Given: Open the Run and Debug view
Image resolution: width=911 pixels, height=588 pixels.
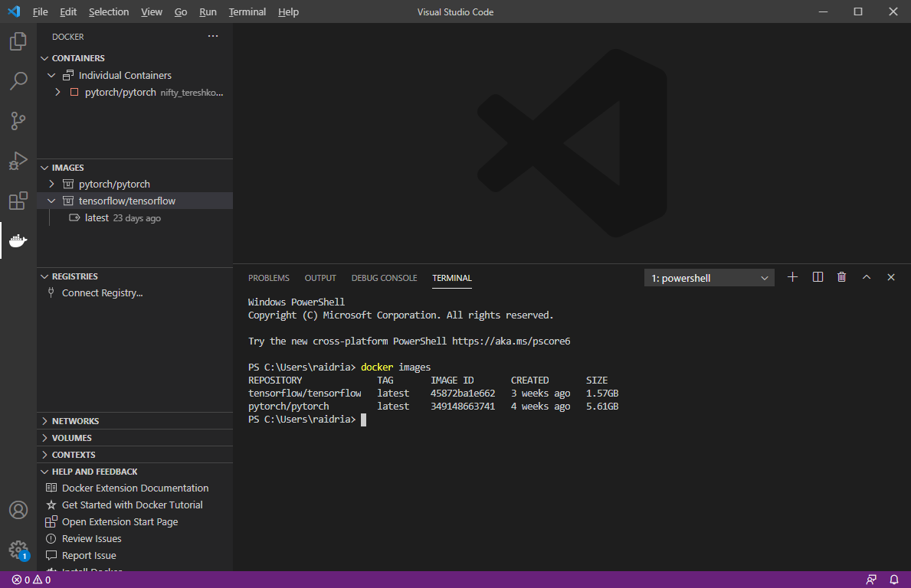Looking at the screenshot, I should (18, 161).
